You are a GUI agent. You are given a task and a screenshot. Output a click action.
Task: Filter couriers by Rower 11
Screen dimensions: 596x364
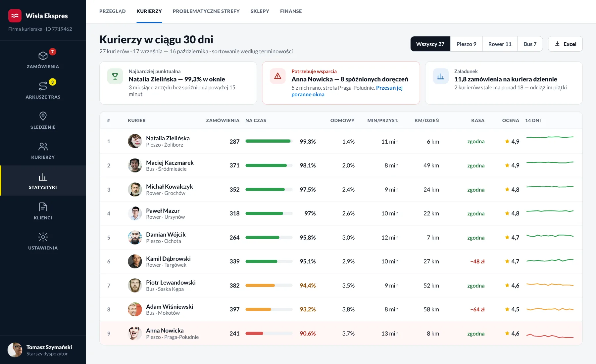[x=500, y=44]
